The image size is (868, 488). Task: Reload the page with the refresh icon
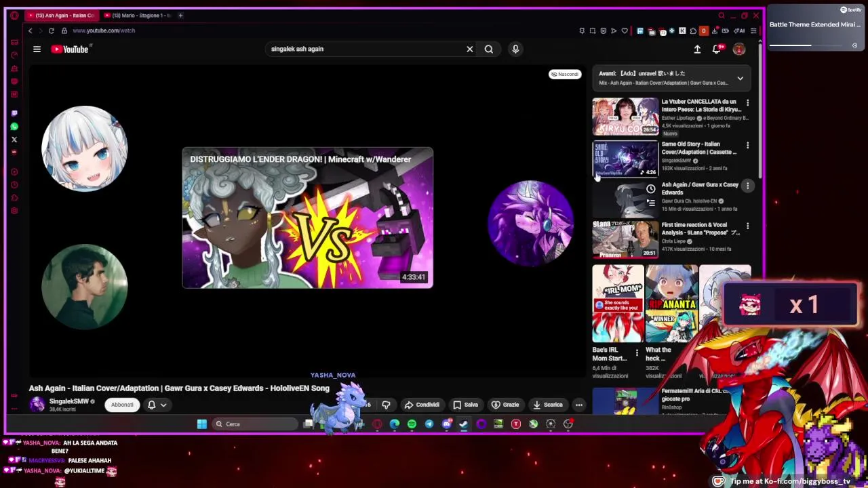tap(51, 30)
